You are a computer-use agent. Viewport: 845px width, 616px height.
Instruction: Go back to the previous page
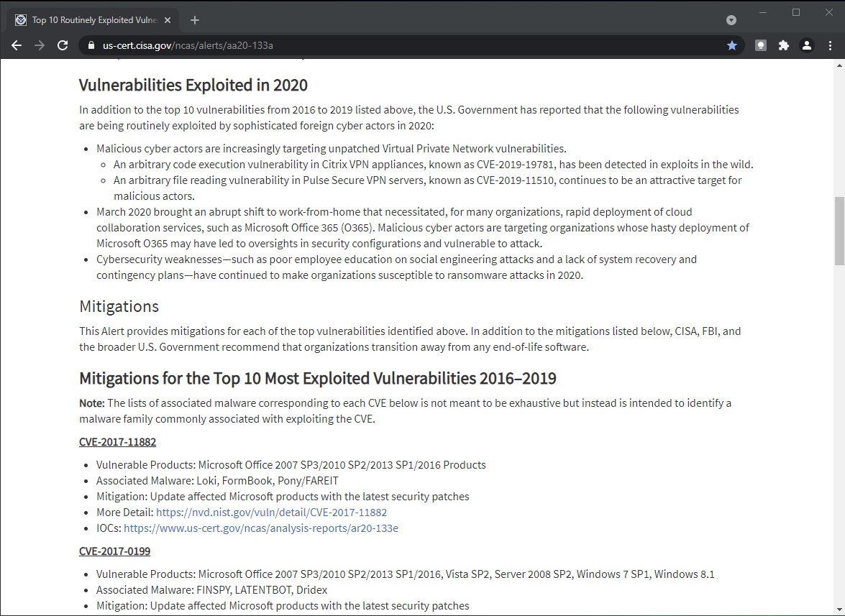(x=17, y=46)
